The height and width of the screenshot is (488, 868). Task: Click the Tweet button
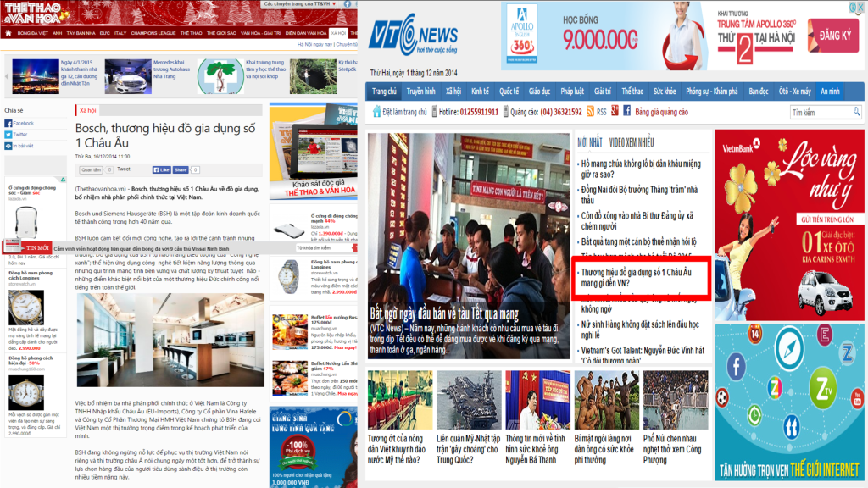124,169
